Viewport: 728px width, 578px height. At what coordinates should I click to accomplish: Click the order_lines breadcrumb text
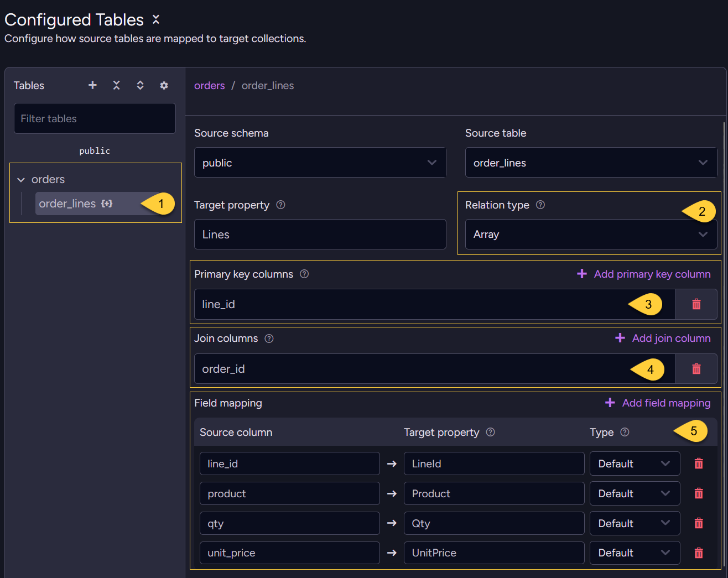268,86
